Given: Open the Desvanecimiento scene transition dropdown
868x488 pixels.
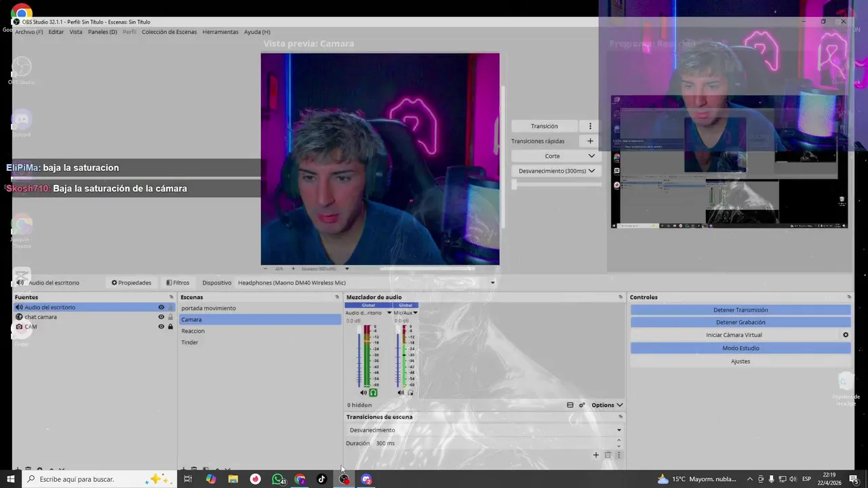Looking at the screenshot, I should pos(484,430).
